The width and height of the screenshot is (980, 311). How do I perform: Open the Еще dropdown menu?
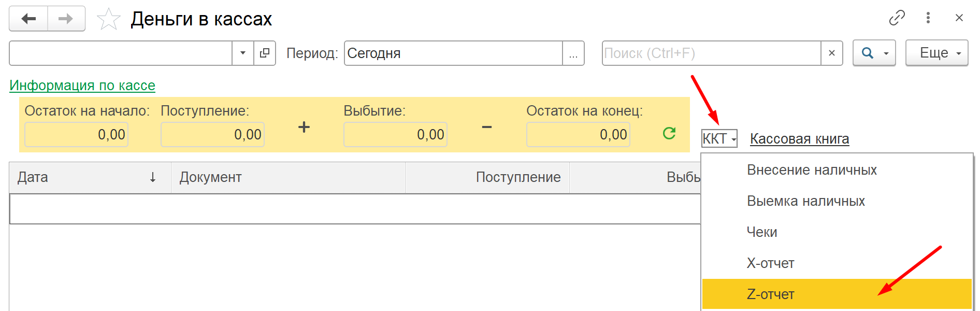937,53
